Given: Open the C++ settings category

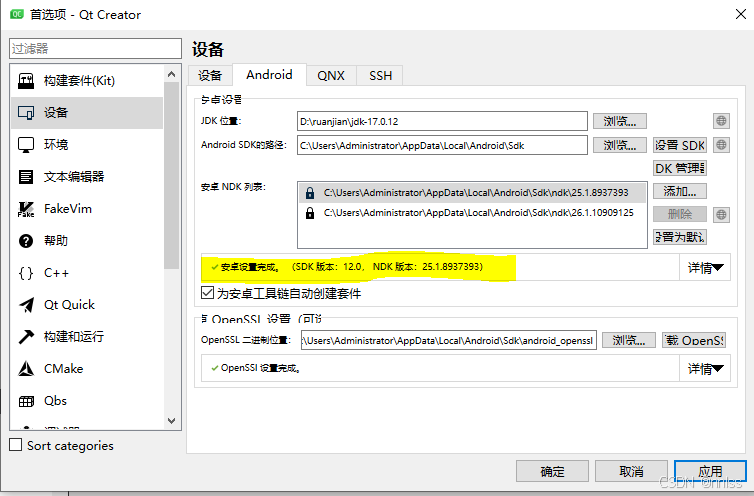Looking at the screenshot, I should point(87,273).
